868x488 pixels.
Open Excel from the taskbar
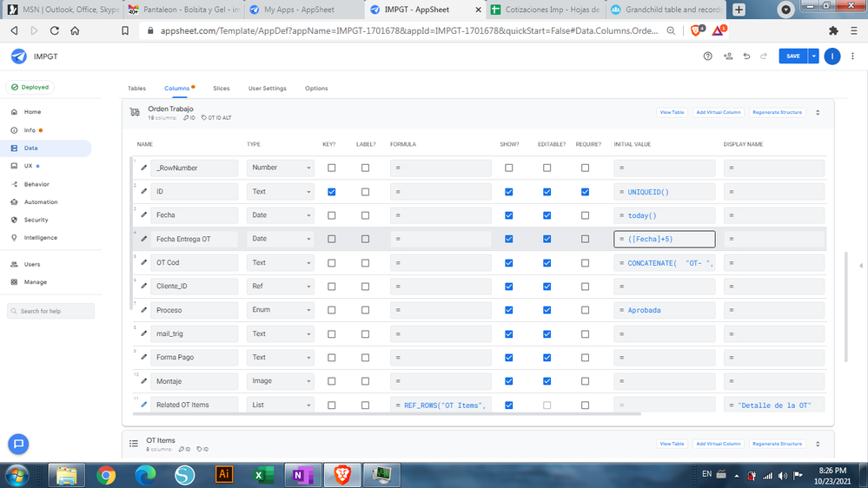(263, 475)
